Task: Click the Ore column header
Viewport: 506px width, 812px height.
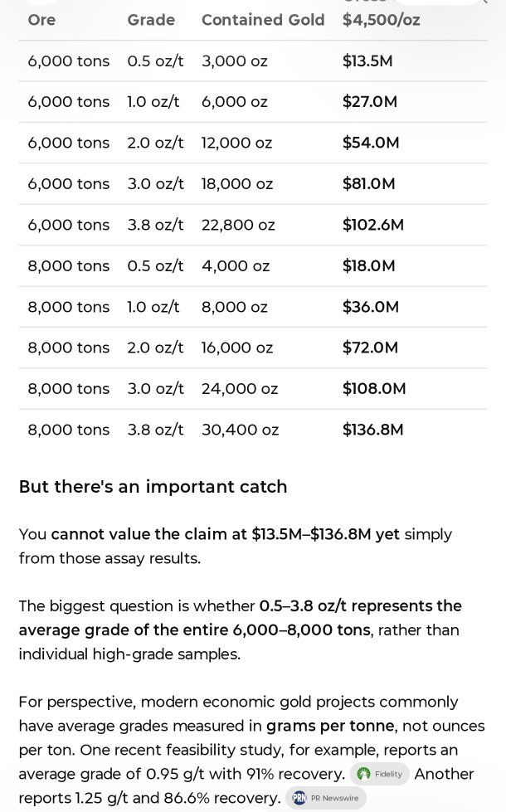Action: click(41, 20)
